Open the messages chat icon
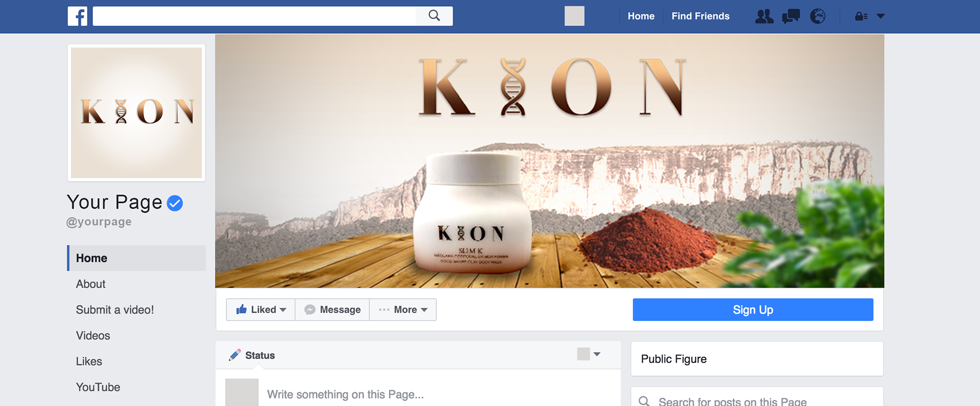The width and height of the screenshot is (980, 406). 791,16
